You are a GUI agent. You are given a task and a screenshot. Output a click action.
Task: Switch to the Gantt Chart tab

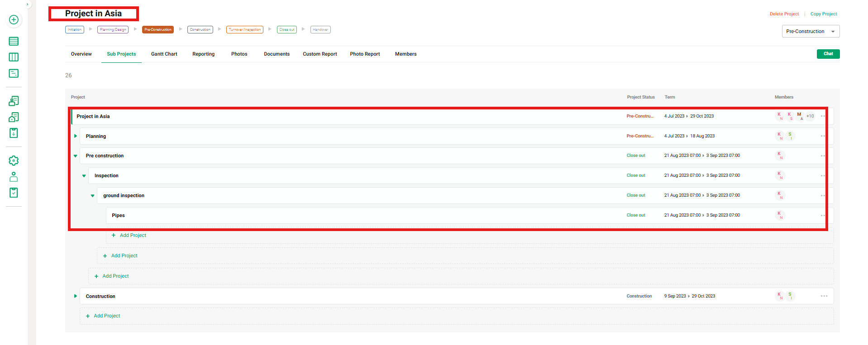[164, 54]
